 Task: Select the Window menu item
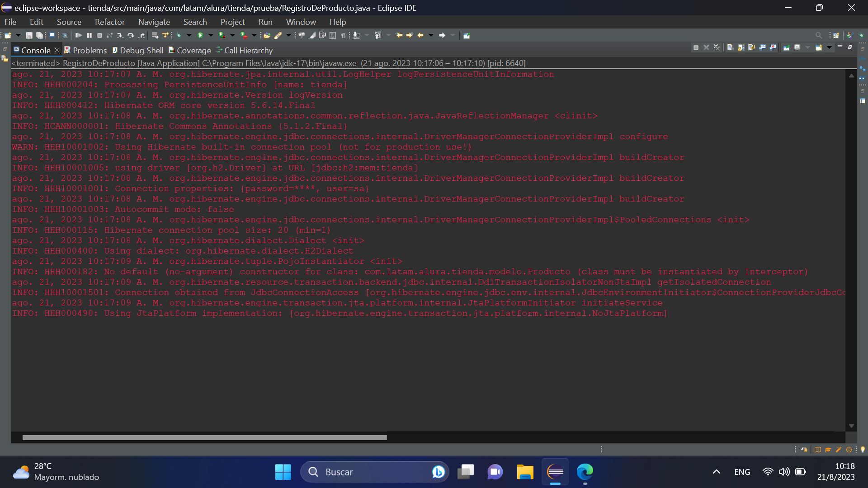tap(301, 22)
